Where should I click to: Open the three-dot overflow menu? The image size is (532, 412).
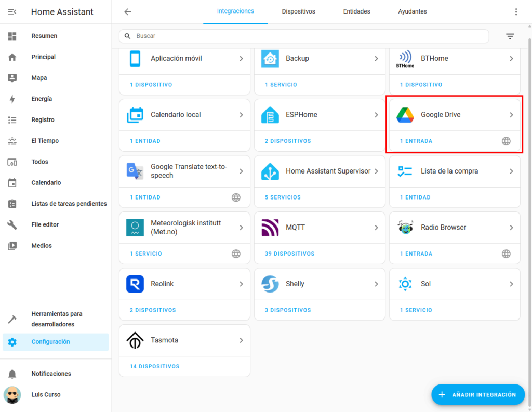[516, 12]
